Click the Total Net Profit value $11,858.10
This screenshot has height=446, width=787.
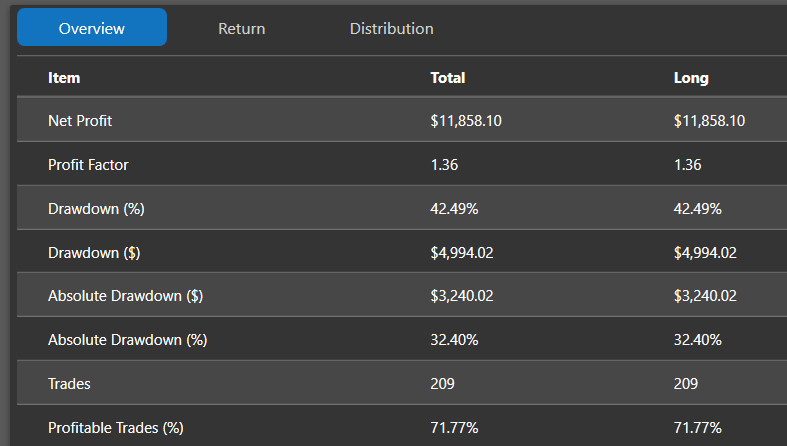click(x=466, y=120)
